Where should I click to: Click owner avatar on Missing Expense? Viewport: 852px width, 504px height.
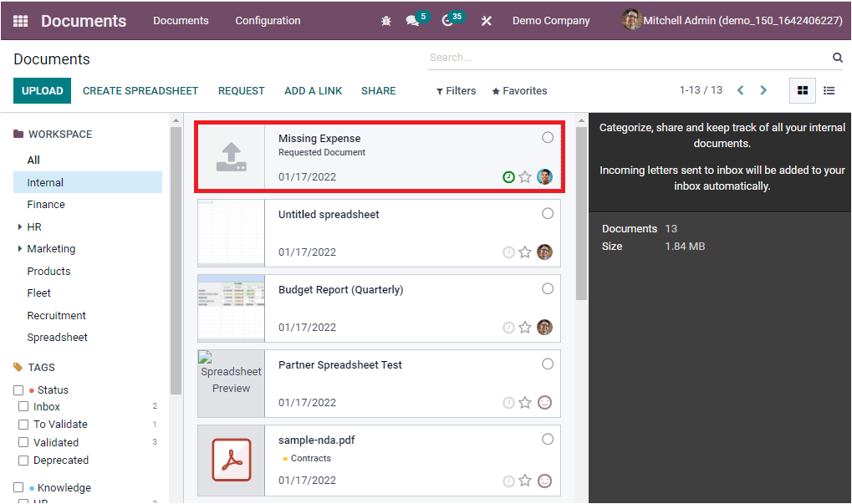[544, 176]
